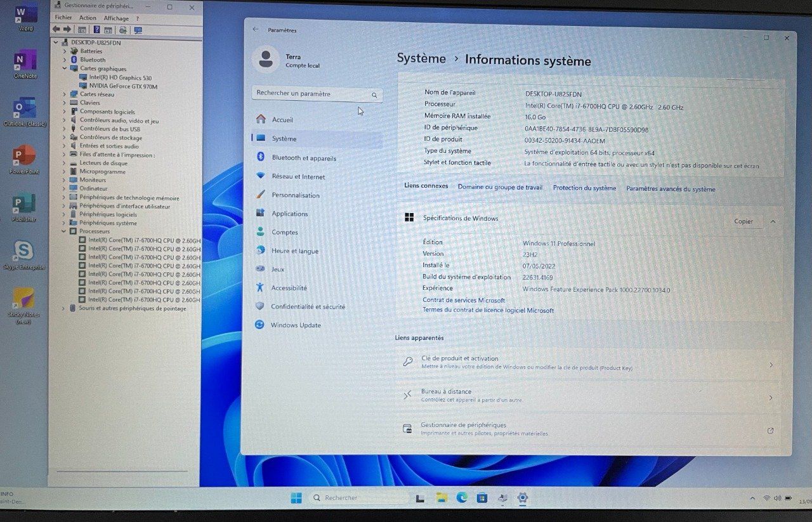Click the monitor scan-hardware icon in Device Manager toolbar
The width and height of the screenshot is (812, 522).
138,30
